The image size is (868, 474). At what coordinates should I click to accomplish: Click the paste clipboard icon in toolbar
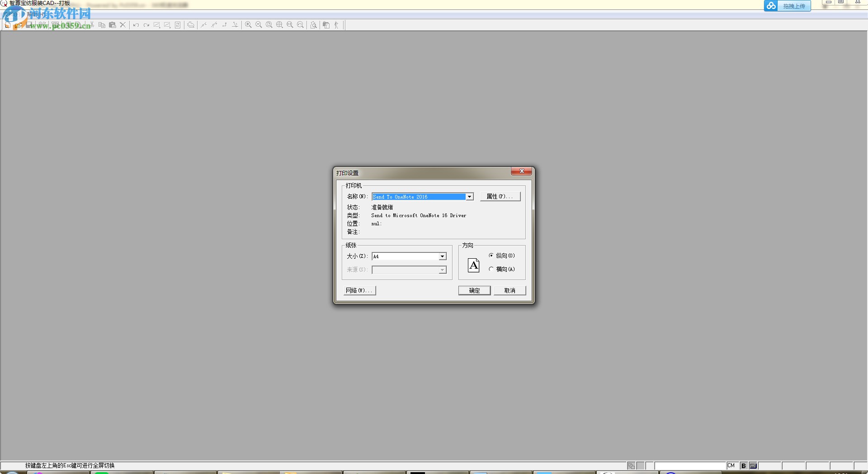[x=113, y=25]
